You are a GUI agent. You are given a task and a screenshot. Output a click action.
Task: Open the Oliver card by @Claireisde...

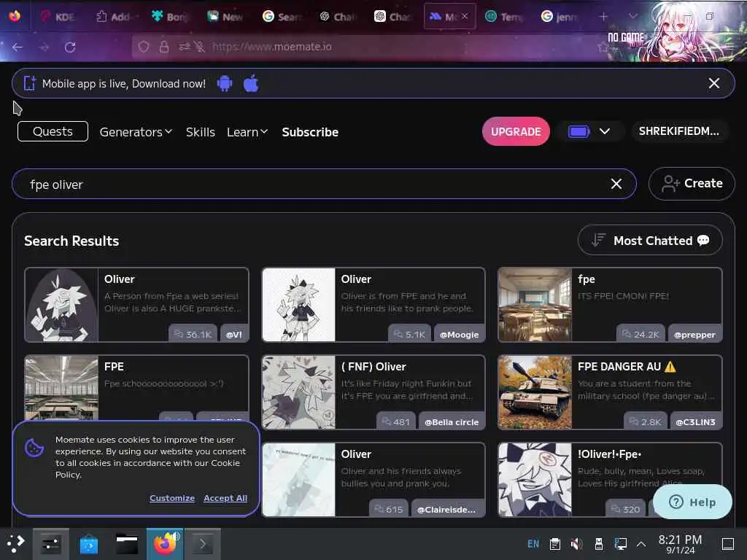click(x=373, y=480)
